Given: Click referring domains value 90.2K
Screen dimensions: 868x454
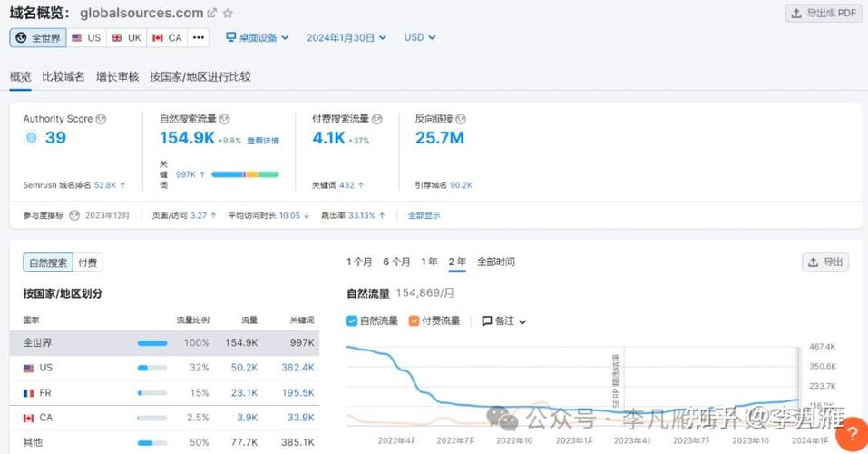Looking at the screenshot, I should click(461, 185).
